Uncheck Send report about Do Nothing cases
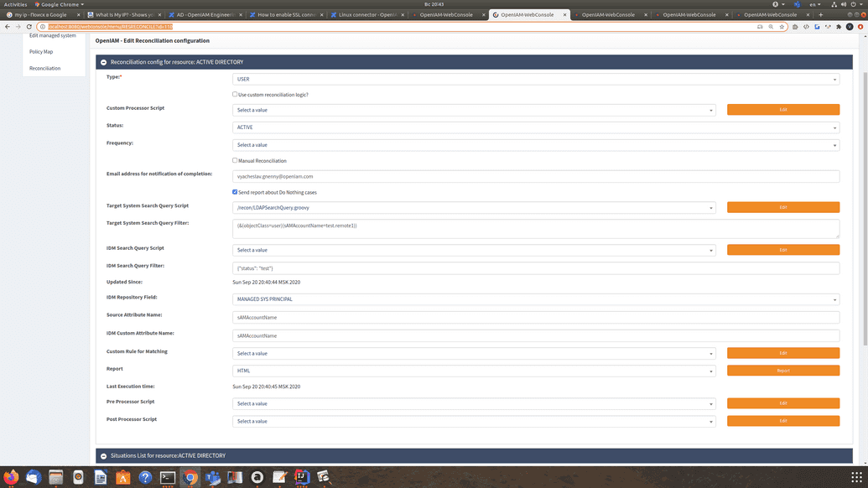Screen dimensions: 868x488 (235, 191)
